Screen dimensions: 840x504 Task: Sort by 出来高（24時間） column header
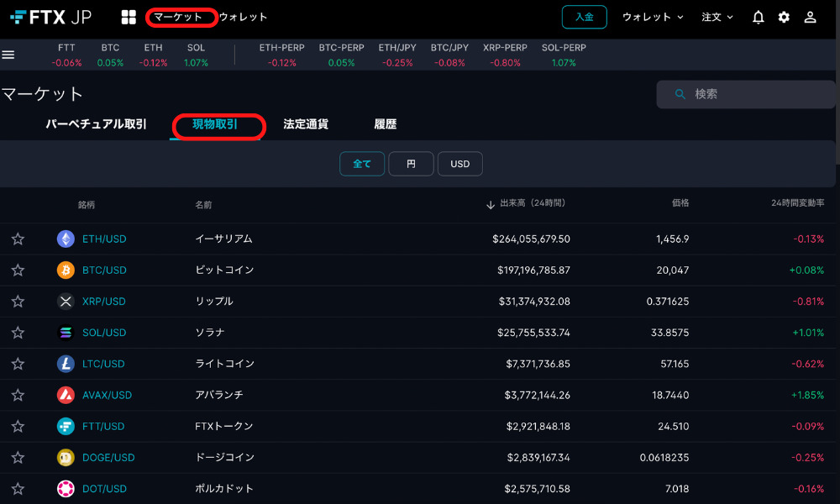pyautogui.click(x=533, y=203)
